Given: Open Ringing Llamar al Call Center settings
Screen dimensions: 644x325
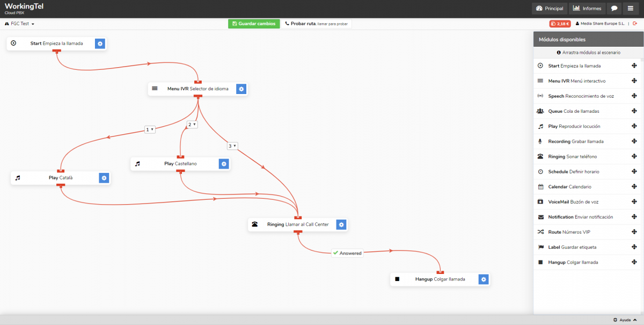Looking at the screenshot, I should tap(341, 225).
